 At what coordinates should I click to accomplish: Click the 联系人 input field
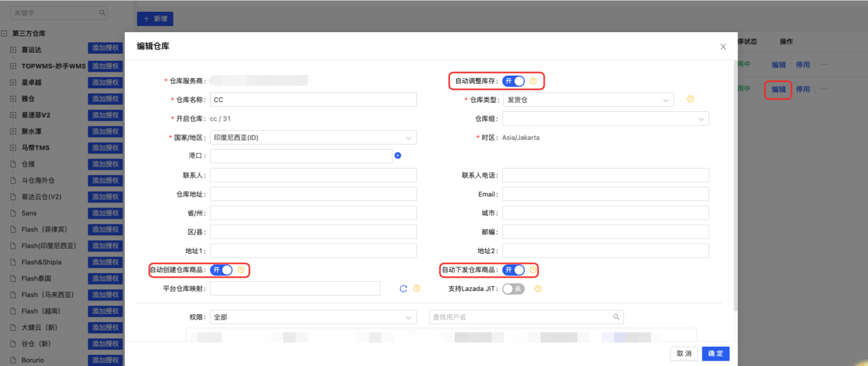pyautogui.click(x=313, y=175)
